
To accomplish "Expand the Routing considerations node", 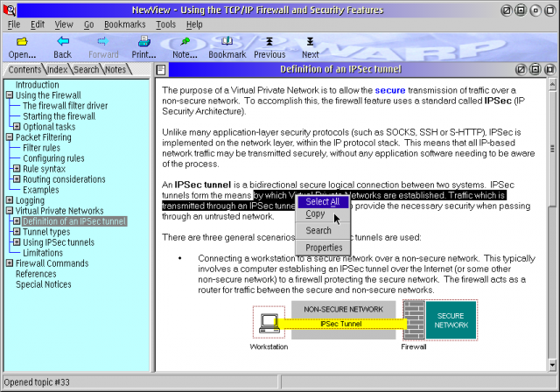I will pyautogui.click(x=17, y=178).
